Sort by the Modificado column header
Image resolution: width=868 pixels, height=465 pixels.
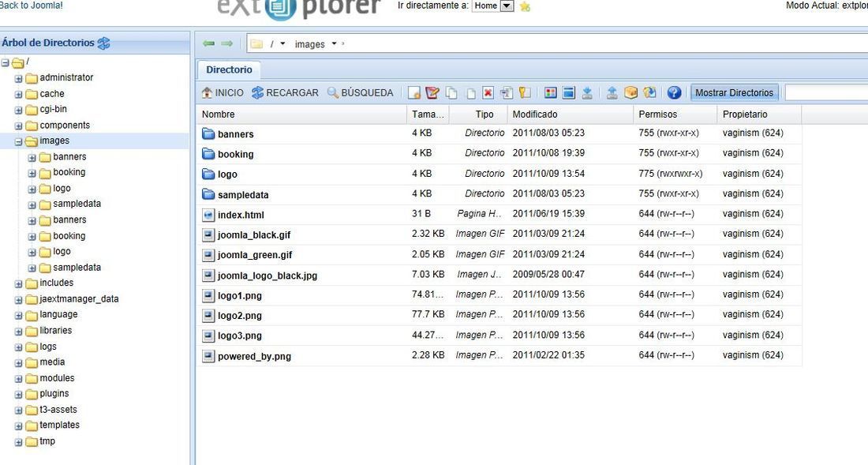(571, 114)
